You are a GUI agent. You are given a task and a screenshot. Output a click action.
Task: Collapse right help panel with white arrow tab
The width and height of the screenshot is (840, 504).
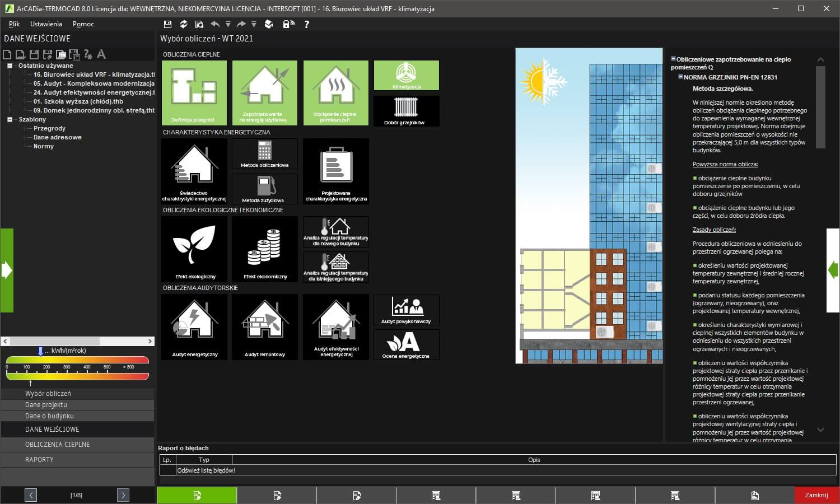pyautogui.click(x=833, y=270)
